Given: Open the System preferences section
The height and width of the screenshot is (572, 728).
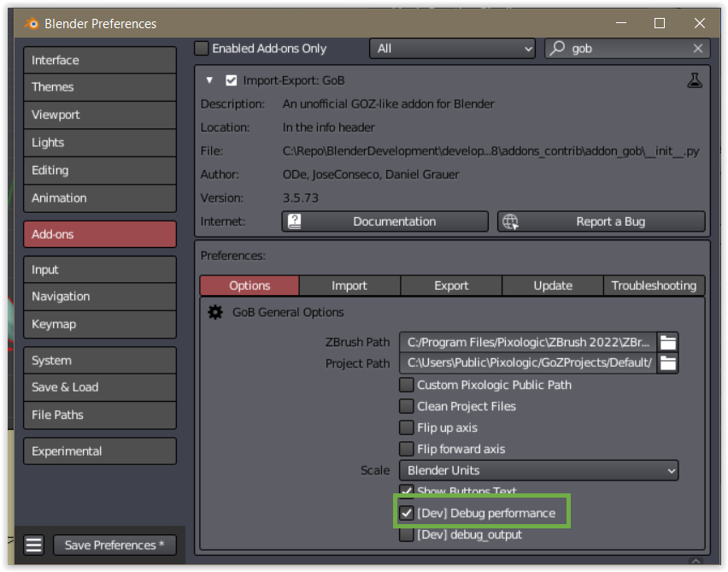Looking at the screenshot, I should pyautogui.click(x=100, y=360).
